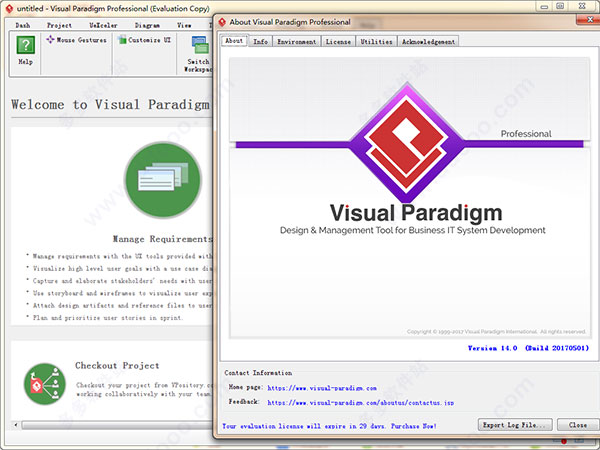Close the About dialog with the X button
The height and width of the screenshot is (450, 600).
pos(590,20)
